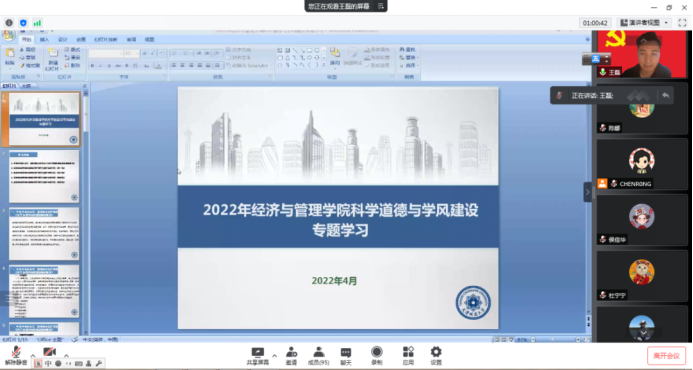The height and width of the screenshot is (370, 693).
Task: Open the 演讲者视图 view layout dropdown
Action: point(645,23)
